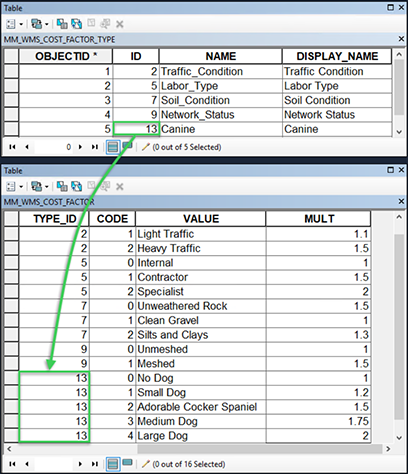Open Related Tables dropdown in top table
408x474 pixels.
tap(40, 24)
